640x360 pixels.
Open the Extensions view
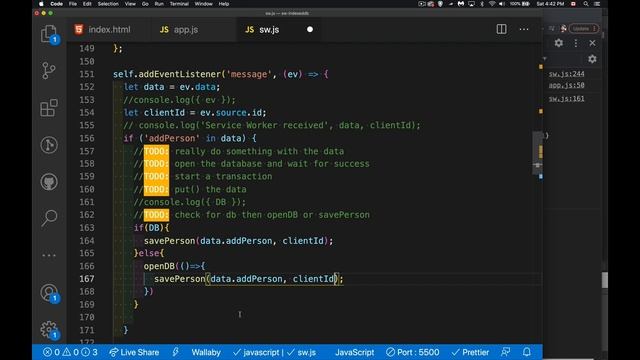pos(49,108)
